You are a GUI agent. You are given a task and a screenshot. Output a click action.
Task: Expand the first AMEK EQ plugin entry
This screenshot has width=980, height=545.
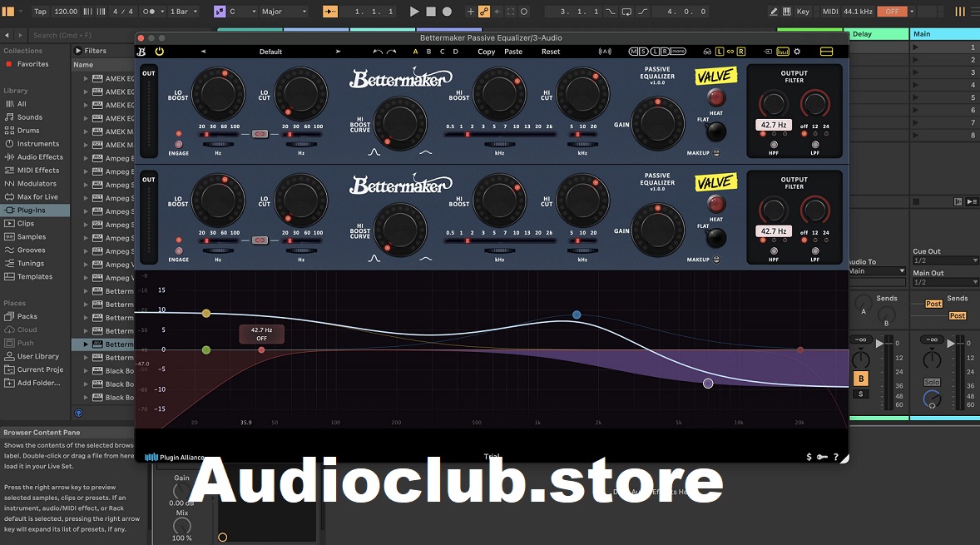pos(86,79)
